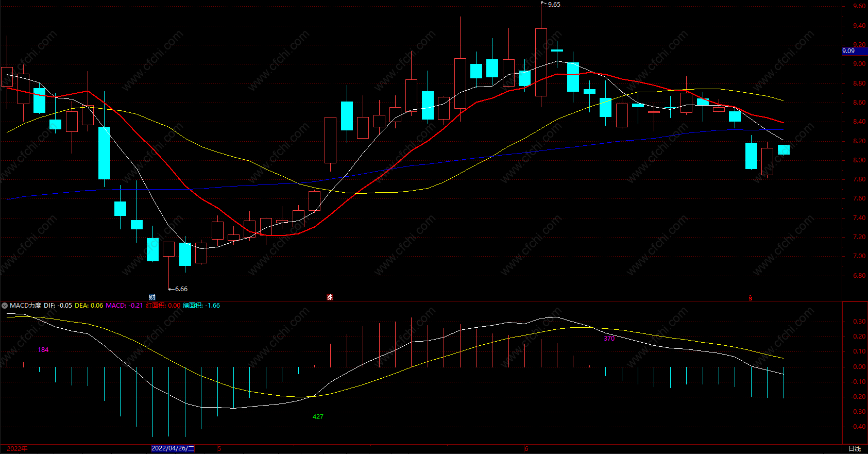
Task: Click the month 6 marker on time axis
Action: [526, 449]
